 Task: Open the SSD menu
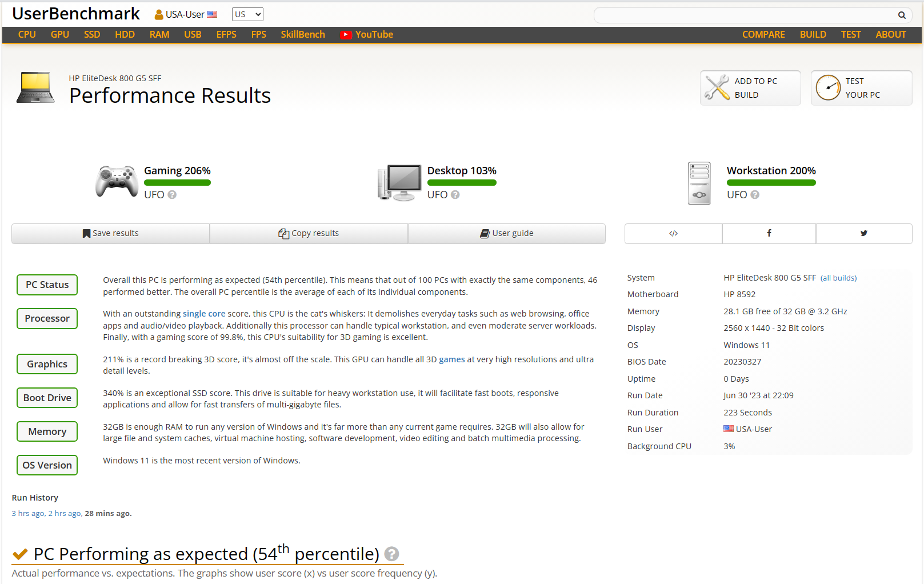point(92,34)
